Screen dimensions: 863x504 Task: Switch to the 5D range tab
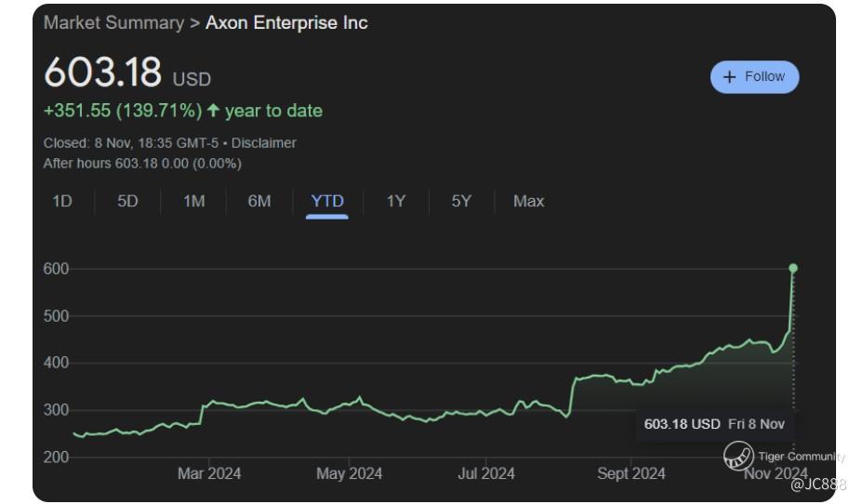pos(127,201)
